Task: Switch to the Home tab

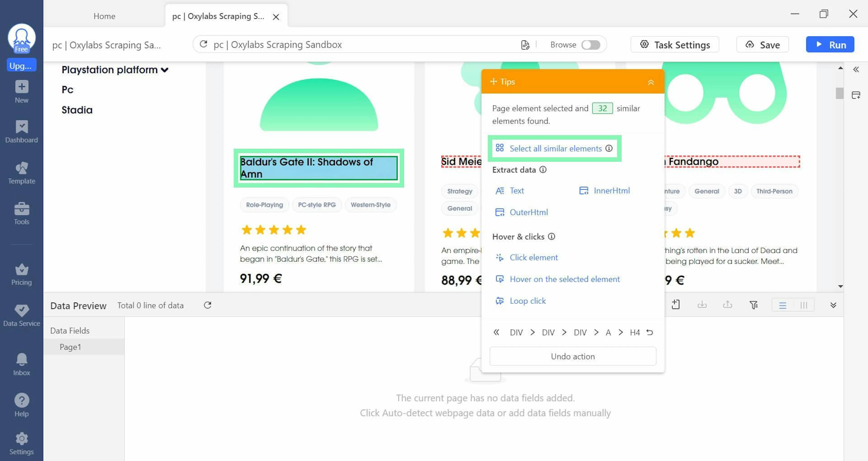Action: (x=104, y=16)
